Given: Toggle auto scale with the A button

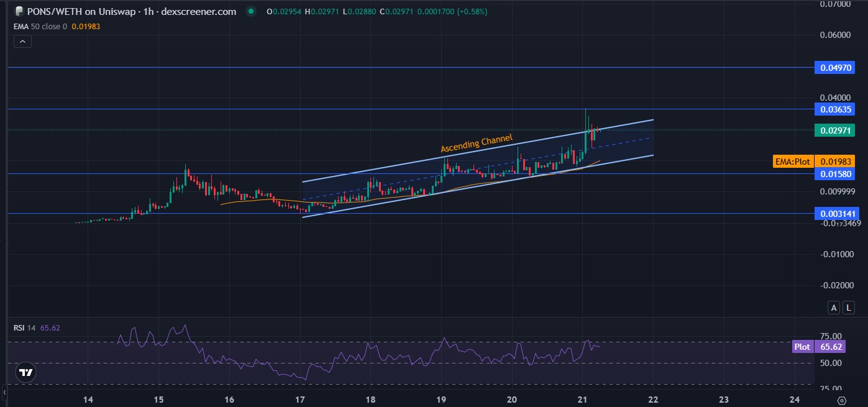Looking at the screenshot, I should point(834,307).
